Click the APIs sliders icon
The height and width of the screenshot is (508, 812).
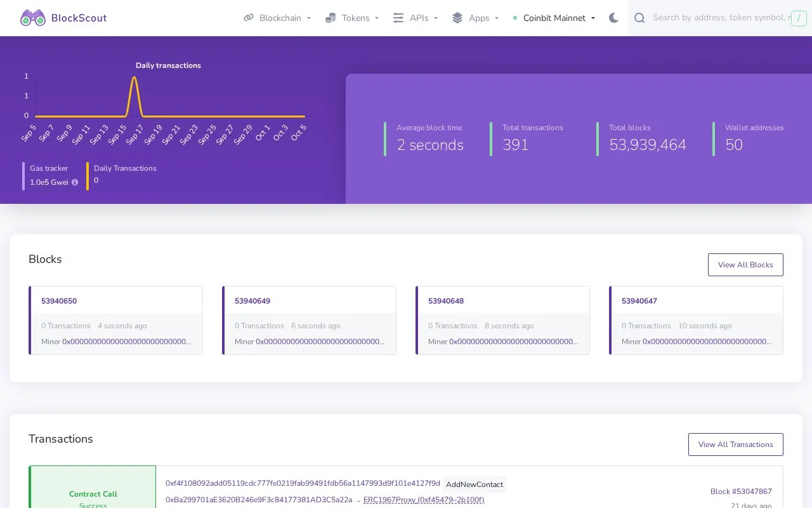click(398, 18)
